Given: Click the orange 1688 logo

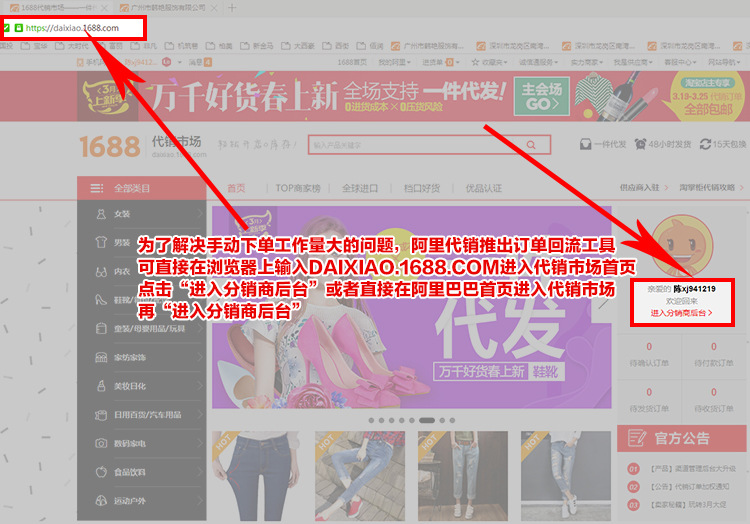Looking at the screenshot, I should point(110,146).
